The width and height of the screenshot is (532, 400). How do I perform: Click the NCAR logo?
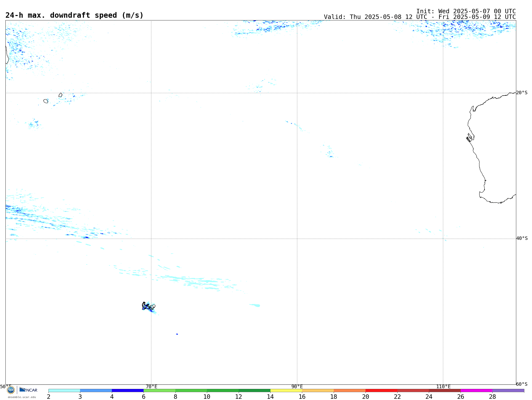pyautogui.click(x=28, y=390)
